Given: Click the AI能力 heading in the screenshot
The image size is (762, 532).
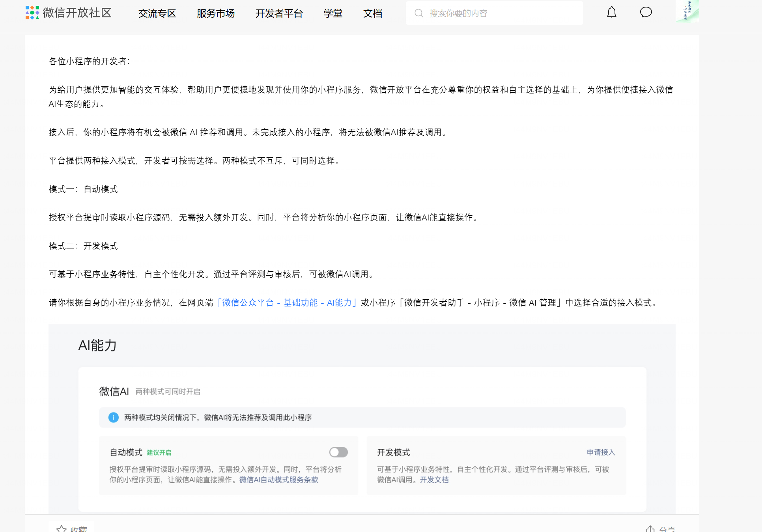Looking at the screenshot, I should [x=97, y=345].
